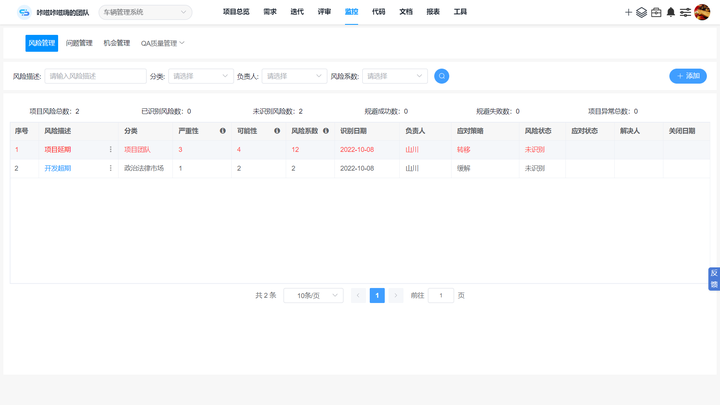Open the layers stack icon in header
Image resolution: width=720 pixels, height=405 pixels.
pyautogui.click(x=641, y=12)
